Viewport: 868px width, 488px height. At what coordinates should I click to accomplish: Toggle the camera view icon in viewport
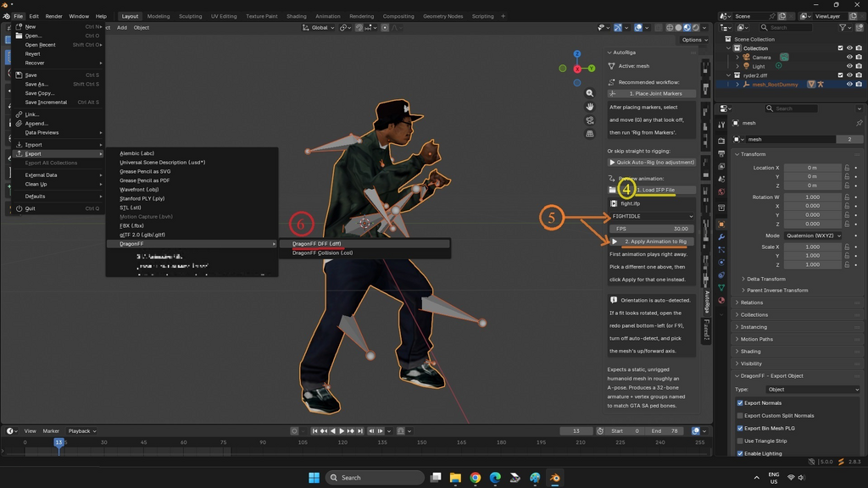click(590, 120)
